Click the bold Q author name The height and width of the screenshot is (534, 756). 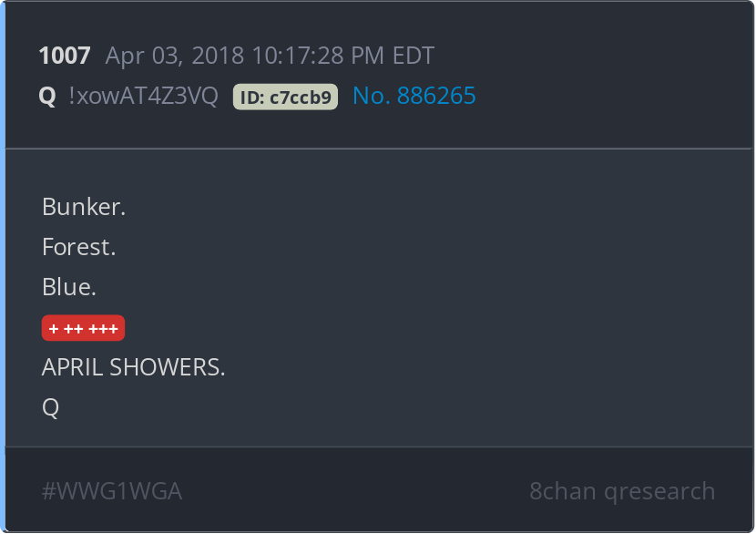coord(47,96)
